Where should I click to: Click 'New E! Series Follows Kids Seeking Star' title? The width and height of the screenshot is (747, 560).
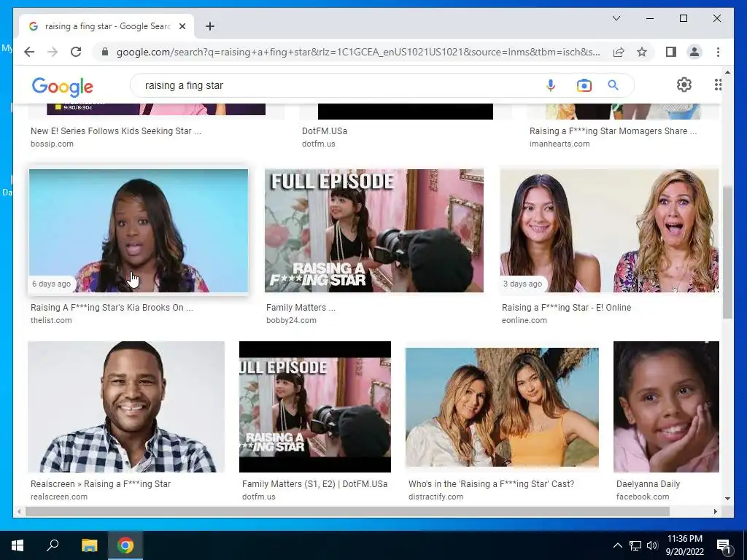coord(116,131)
